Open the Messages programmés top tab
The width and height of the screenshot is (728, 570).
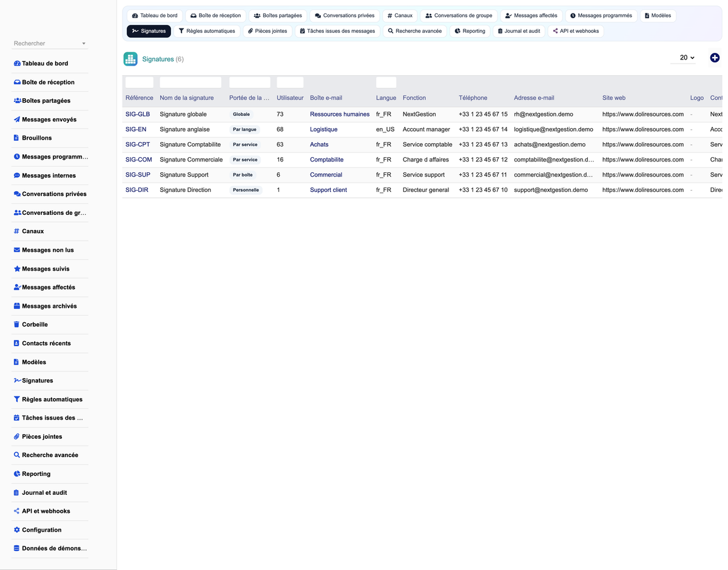coord(601,16)
